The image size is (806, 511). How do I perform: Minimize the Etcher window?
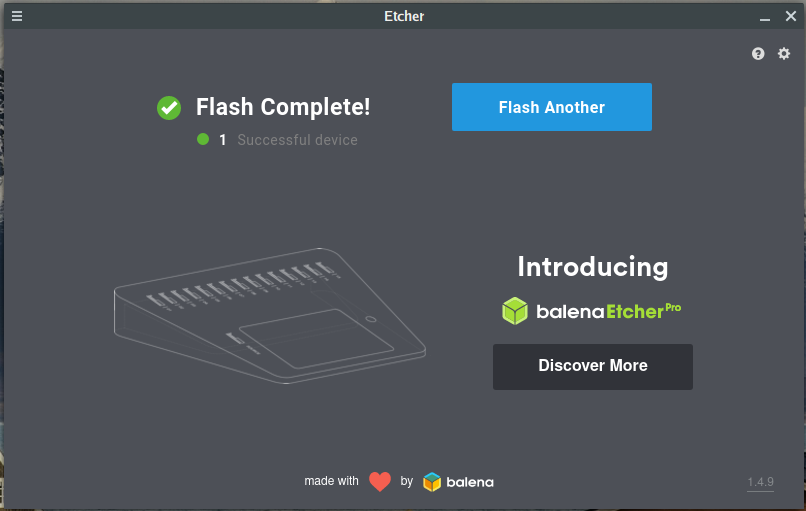764,16
